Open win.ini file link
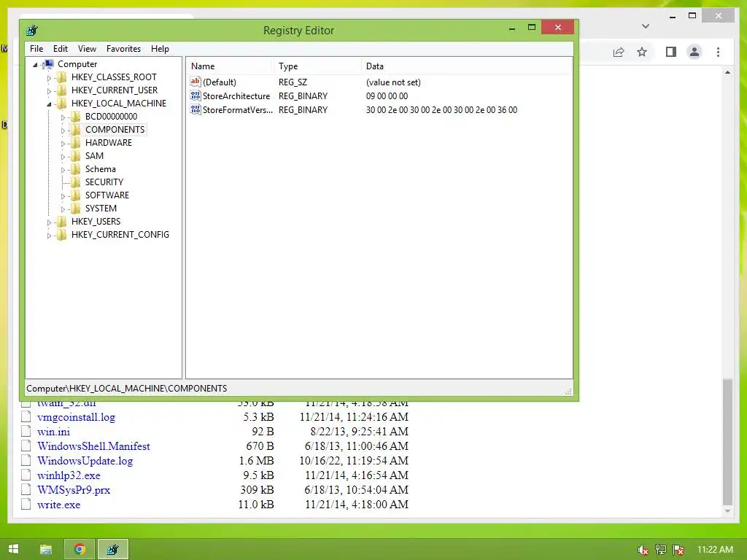The image size is (747, 560). pos(53,432)
